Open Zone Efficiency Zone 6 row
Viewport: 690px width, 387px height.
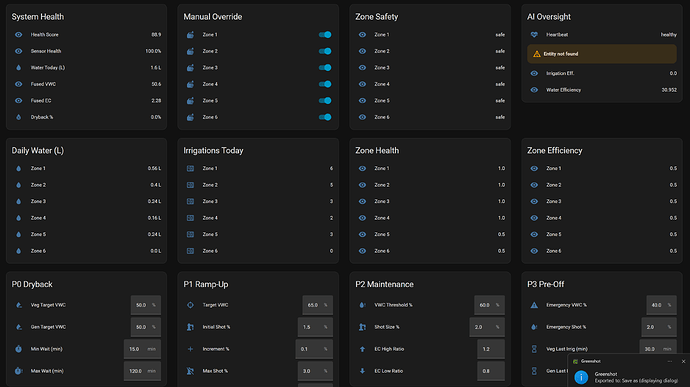click(x=602, y=251)
